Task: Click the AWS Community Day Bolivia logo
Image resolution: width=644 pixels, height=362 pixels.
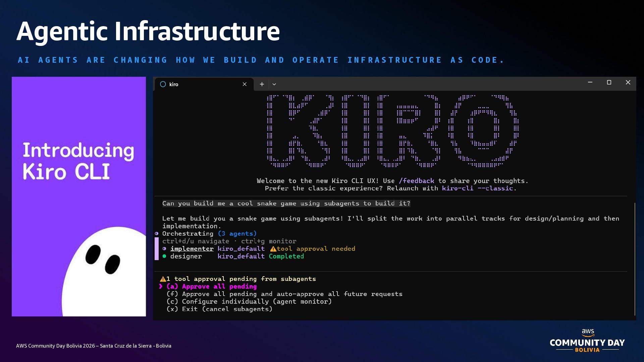Action: tap(587, 341)
